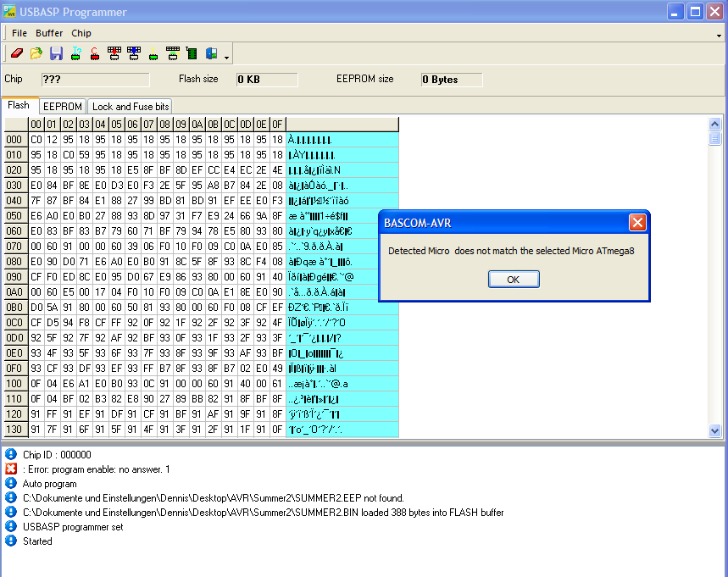Open a file with the folder icon
This screenshot has height=577, width=728.
[36, 53]
